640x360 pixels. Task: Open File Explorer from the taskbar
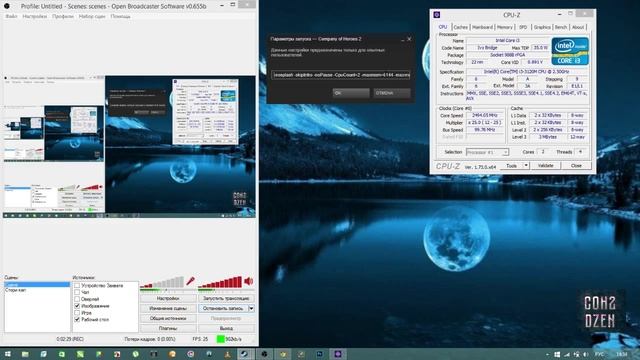click(x=25, y=354)
